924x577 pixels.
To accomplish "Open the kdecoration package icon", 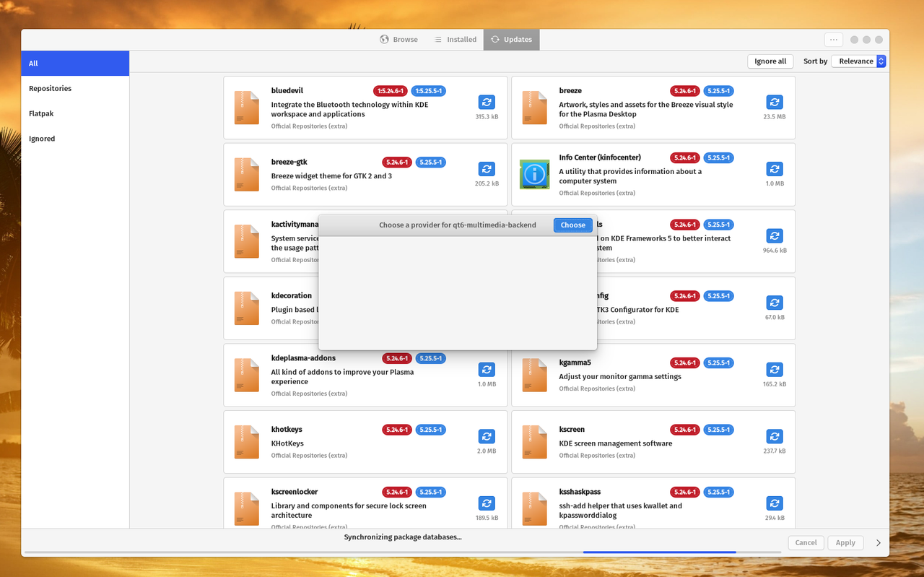I will (x=247, y=308).
